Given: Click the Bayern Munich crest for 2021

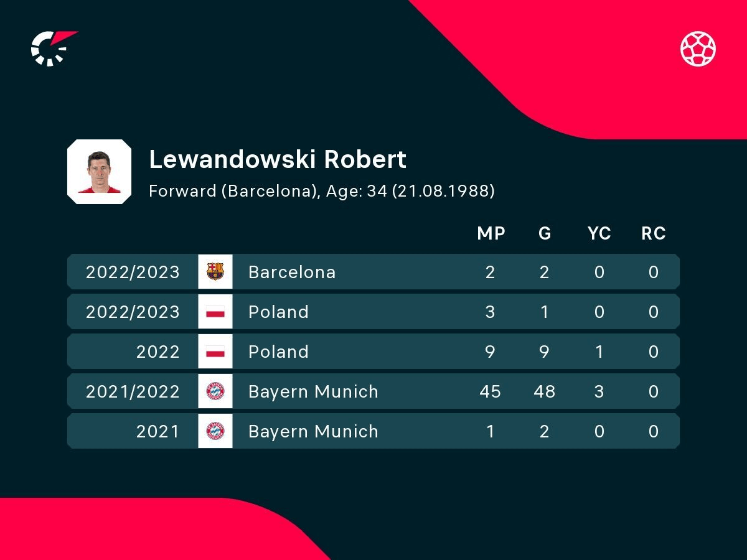Looking at the screenshot, I should point(215,431).
